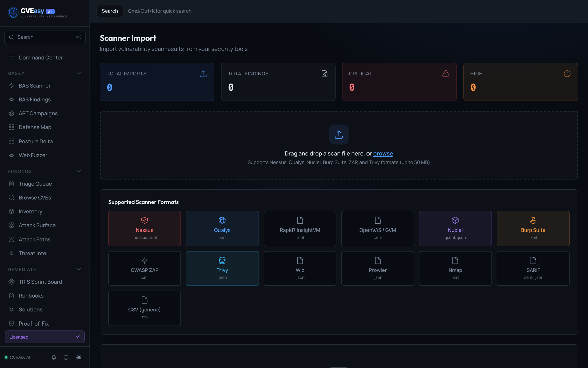Click the High alert circle icon
This screenshot has height=368, width=588.
567,74
